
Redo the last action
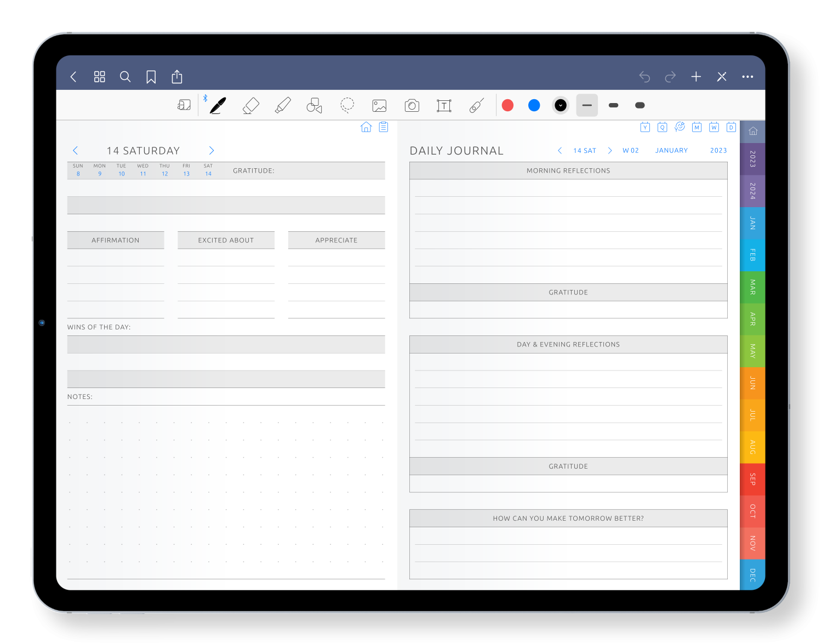click(x=670, y=77)
